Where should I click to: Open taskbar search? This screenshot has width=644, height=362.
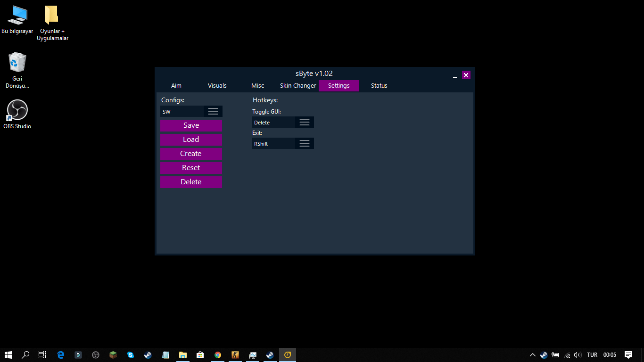coord(26,355)
